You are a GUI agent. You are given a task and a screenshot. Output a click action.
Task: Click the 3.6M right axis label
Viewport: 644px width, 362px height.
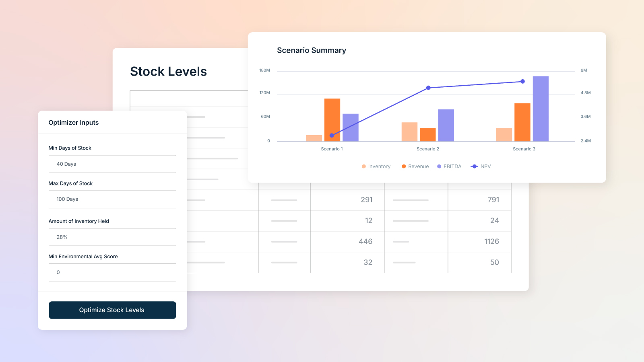586,117
